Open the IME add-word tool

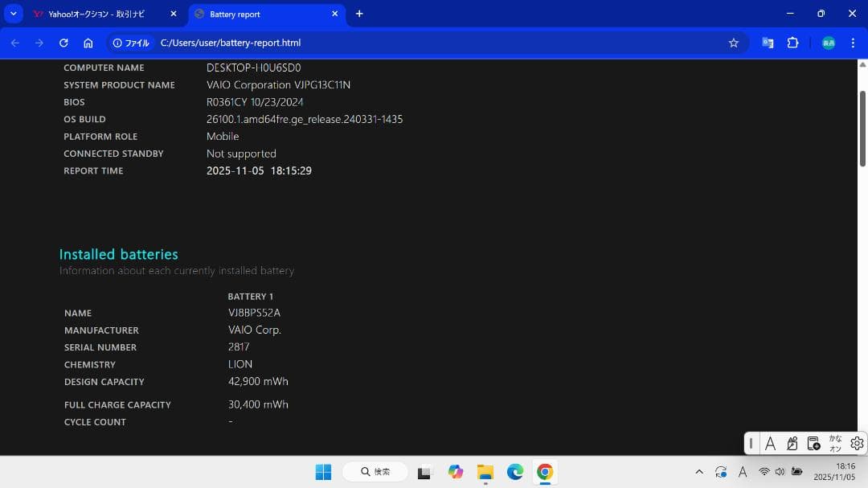tap(813, 443)
